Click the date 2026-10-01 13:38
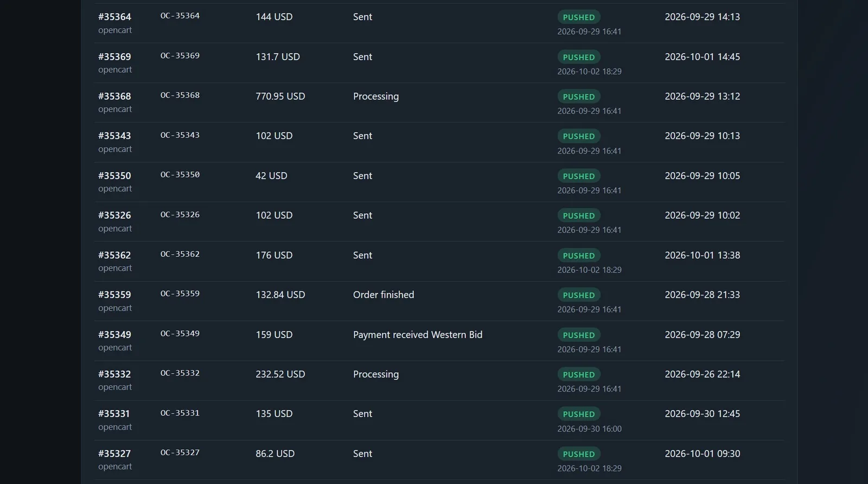 [703, 255]
